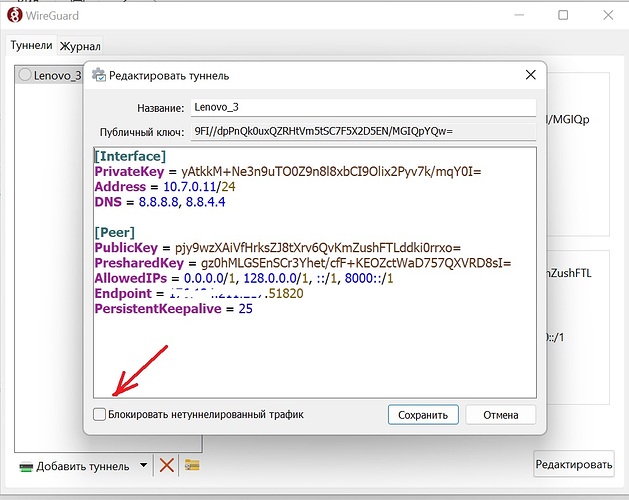The image size is (629, 500).
Task: Click the [Interface] section header
Action: (130, 156)
